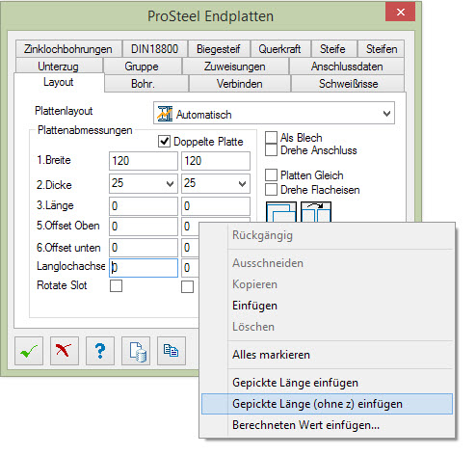Click second Breite field with 120

(x=216, y=161)
